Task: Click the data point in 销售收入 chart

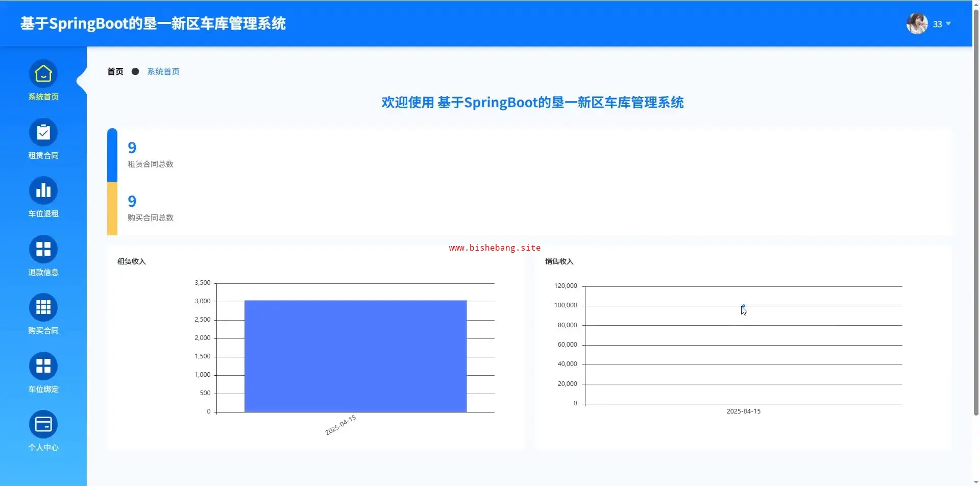Action: (744, 306)
